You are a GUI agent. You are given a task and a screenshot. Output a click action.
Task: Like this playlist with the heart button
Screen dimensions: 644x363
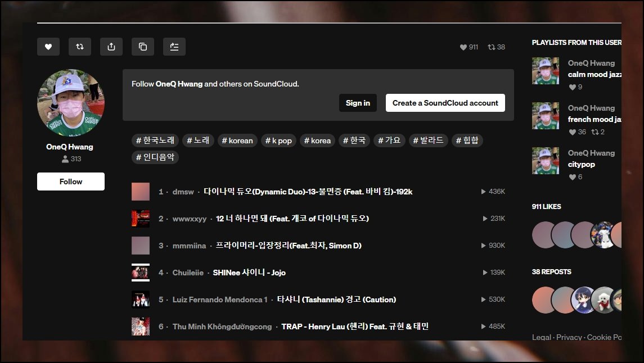click(48, 47)
